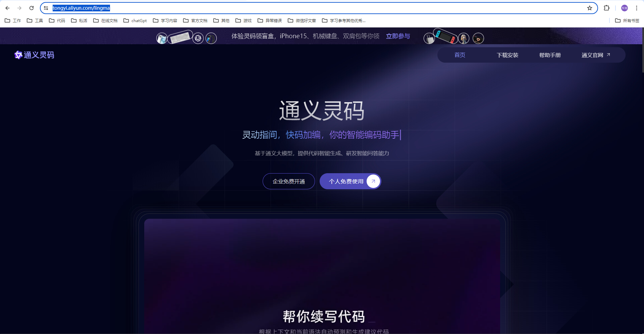Screen dimensions: 644x334
Task: Open the 通义官网 external link
Action: tap(596, 55)
